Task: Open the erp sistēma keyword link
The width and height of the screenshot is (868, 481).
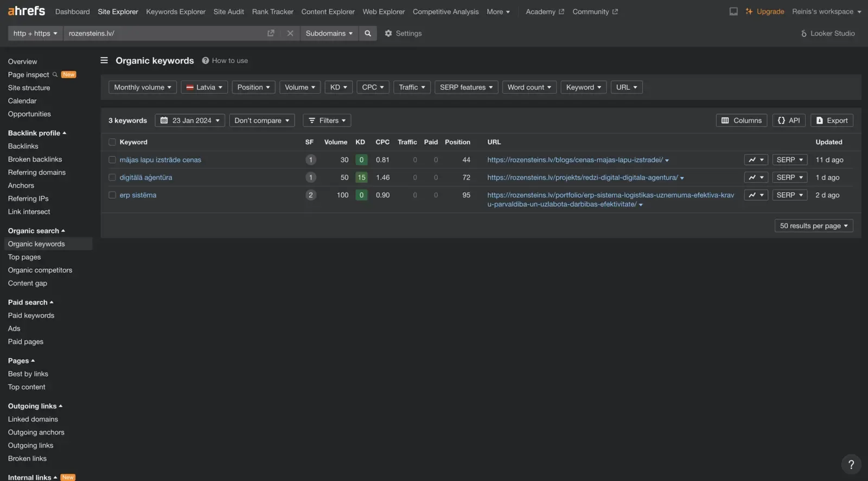Action: (x=138, y=195)
